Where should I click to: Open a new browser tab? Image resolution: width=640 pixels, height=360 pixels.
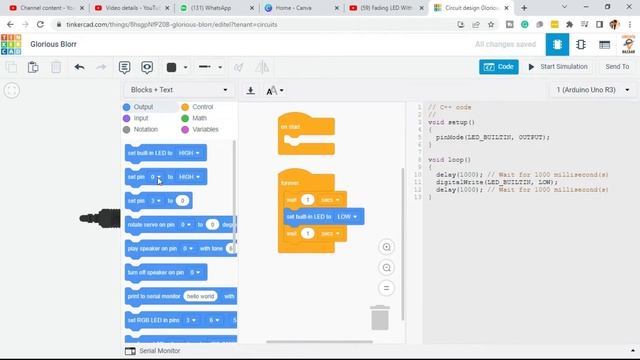[x=524, y=8]
